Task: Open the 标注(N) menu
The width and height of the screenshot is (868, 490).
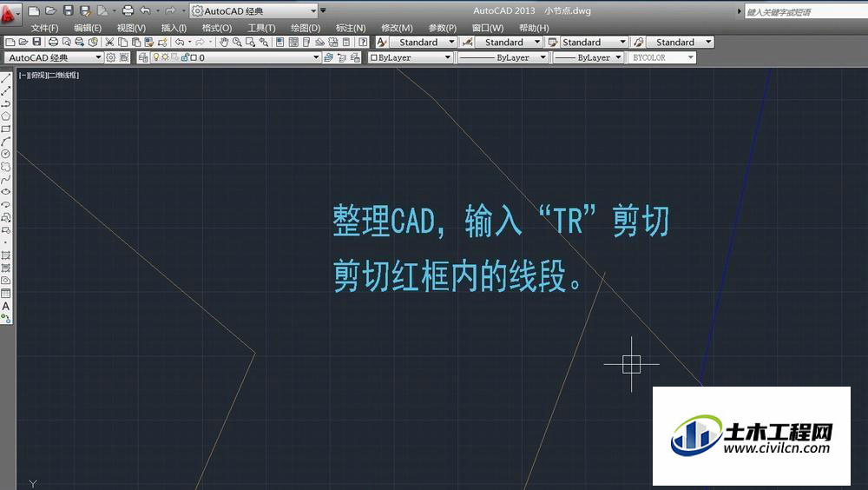Action: pos(351,28)
